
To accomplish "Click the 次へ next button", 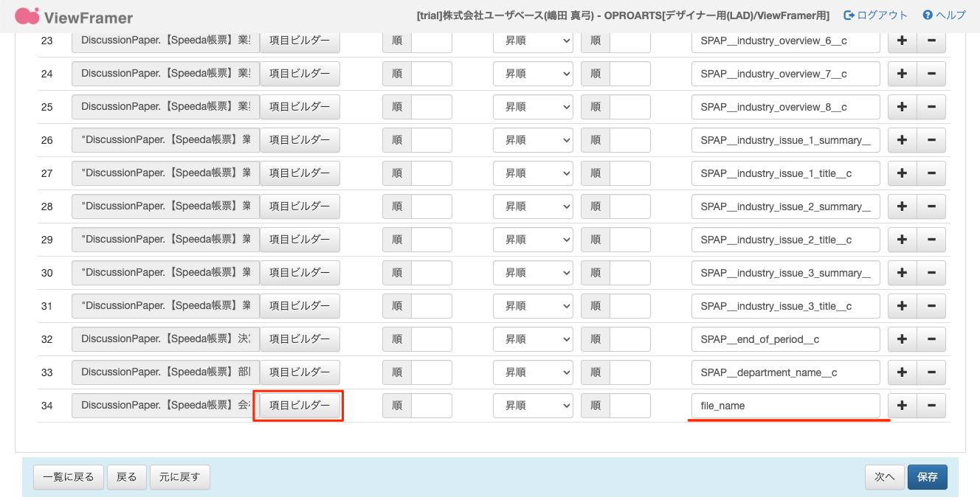I will click(884, 477).
